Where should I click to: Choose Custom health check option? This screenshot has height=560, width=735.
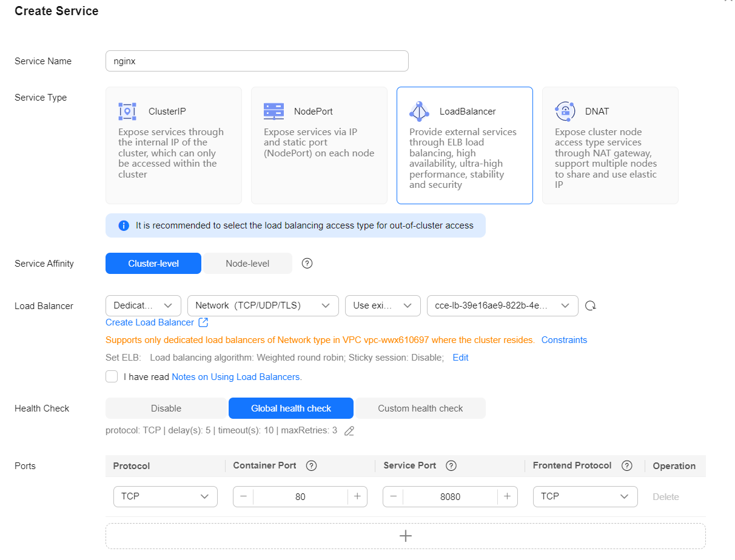420,408
